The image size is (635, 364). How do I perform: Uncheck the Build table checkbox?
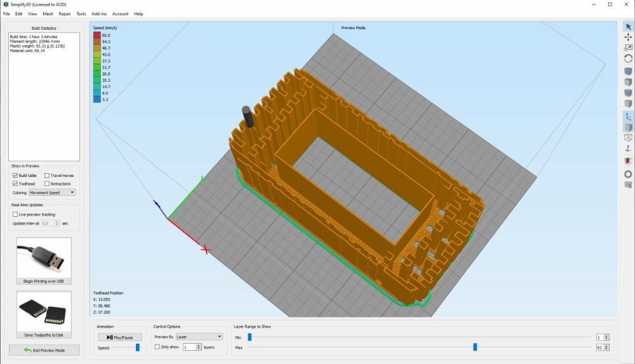pyautogui.click(x=15, y=175)
